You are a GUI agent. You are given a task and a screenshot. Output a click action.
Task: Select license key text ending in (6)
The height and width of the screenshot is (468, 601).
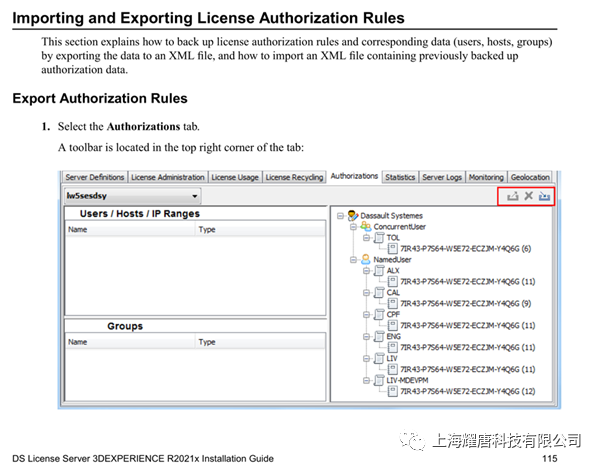pos(466,249)
